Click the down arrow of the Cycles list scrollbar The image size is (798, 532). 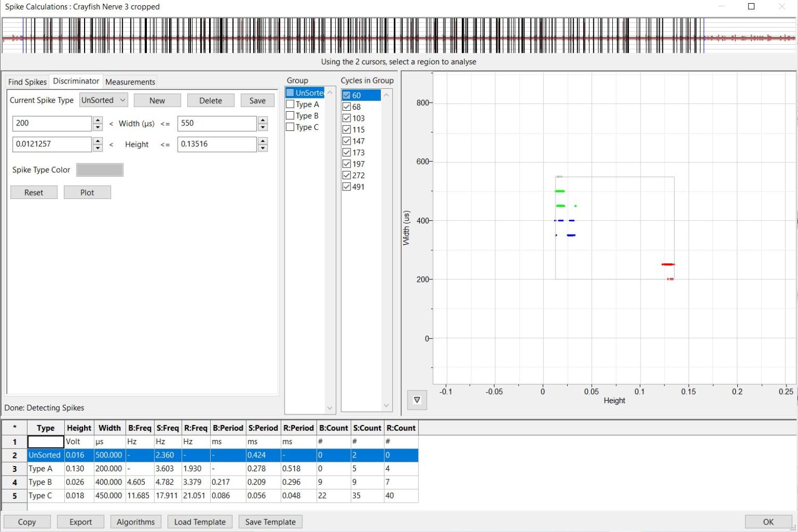pyautogui.click(x=386, y=405)
